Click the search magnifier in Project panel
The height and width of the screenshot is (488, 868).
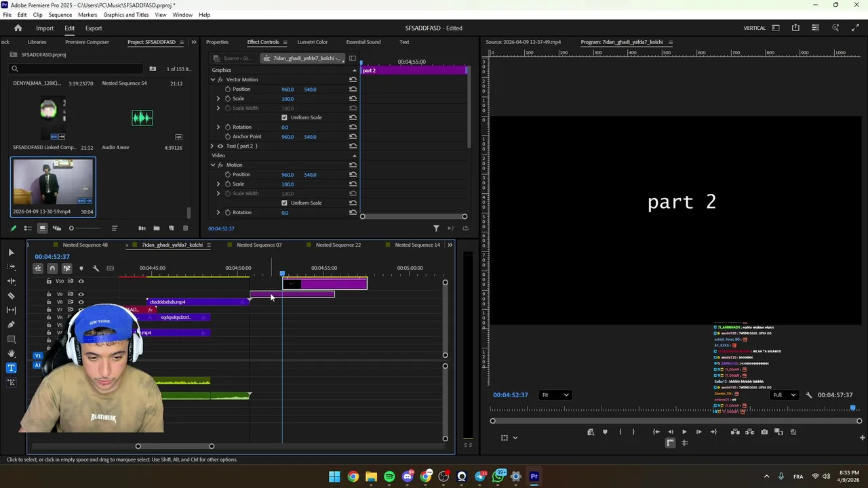14,68
